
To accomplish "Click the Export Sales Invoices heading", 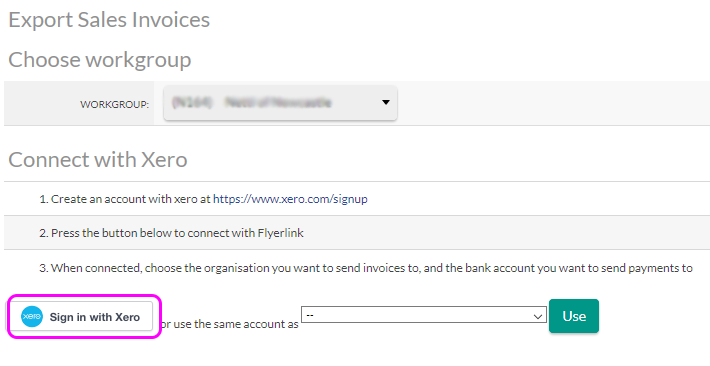I will pyautogui.click(x=109, y=20).
